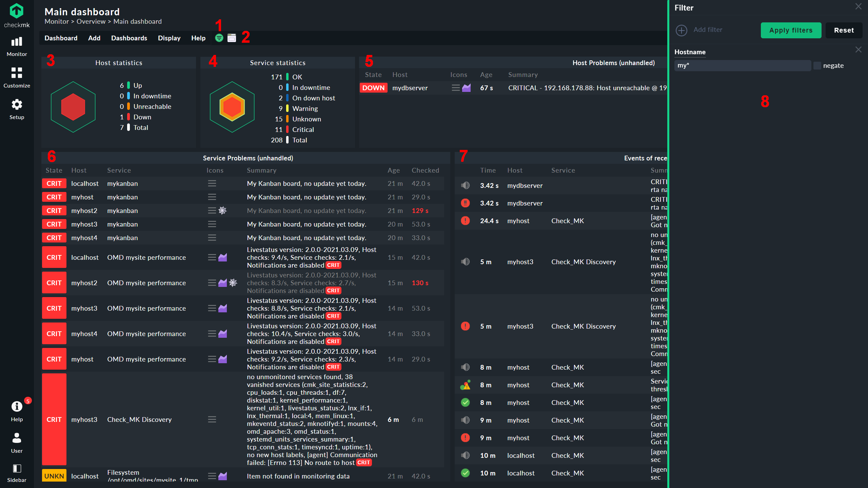This screenshot has height=488, width=868.
Task: Select the Add menu tab
Action: pyautogui.click(x=94, y=38)
